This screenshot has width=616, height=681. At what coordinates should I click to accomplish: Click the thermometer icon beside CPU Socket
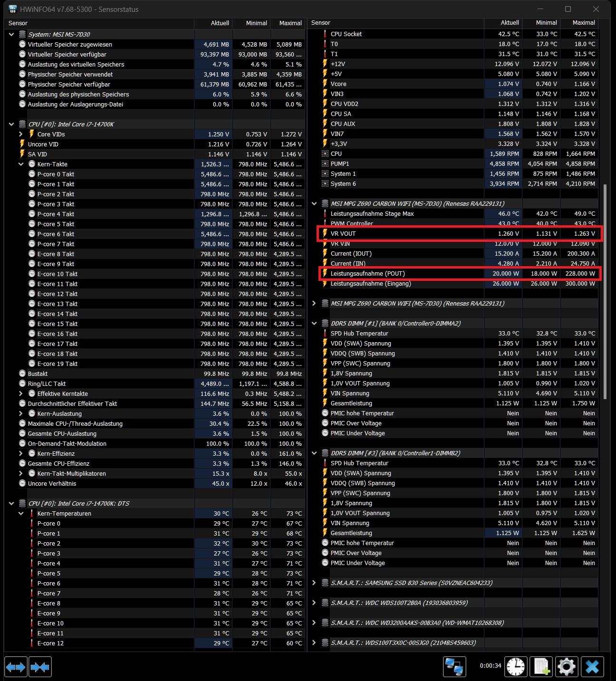[x=325, y=34]
